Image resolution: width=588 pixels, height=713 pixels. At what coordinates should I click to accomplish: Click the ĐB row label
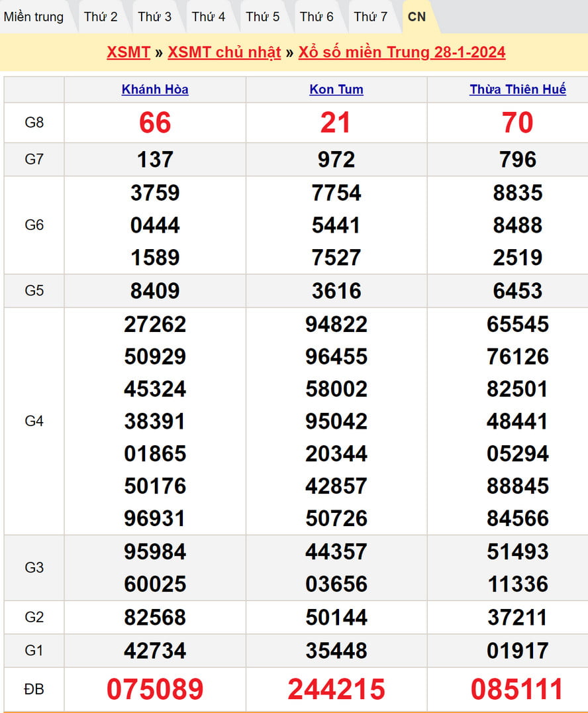[x=34, y=689]
